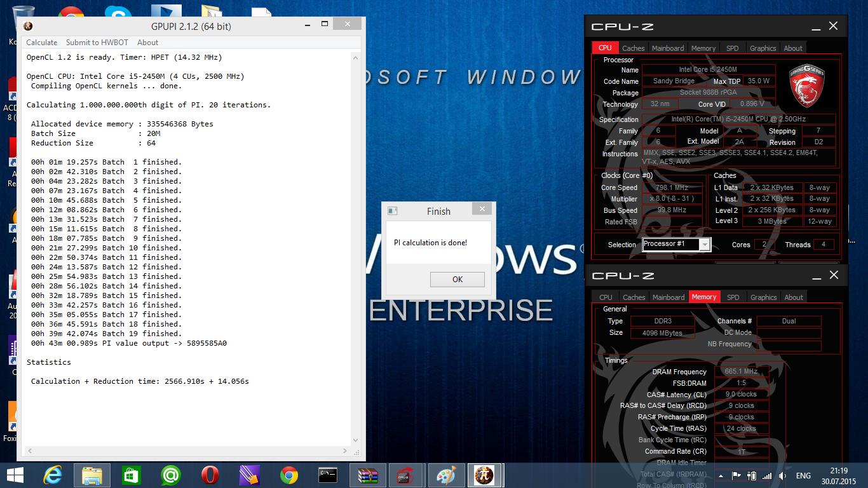Switch to Memory tab in upper CPU-Z
This screenshot has width=868, height=488.
[703, 48]
